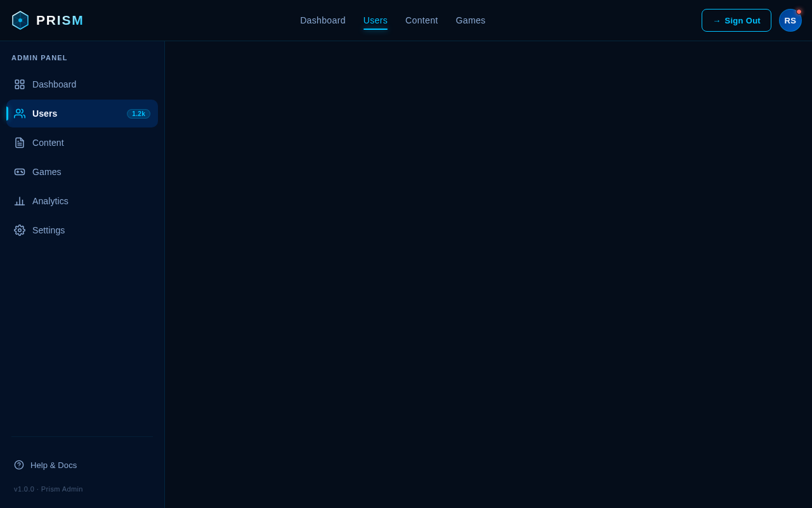
Task: Click the Settings gear icon in sidebar
Action: (x=20, y=230)
